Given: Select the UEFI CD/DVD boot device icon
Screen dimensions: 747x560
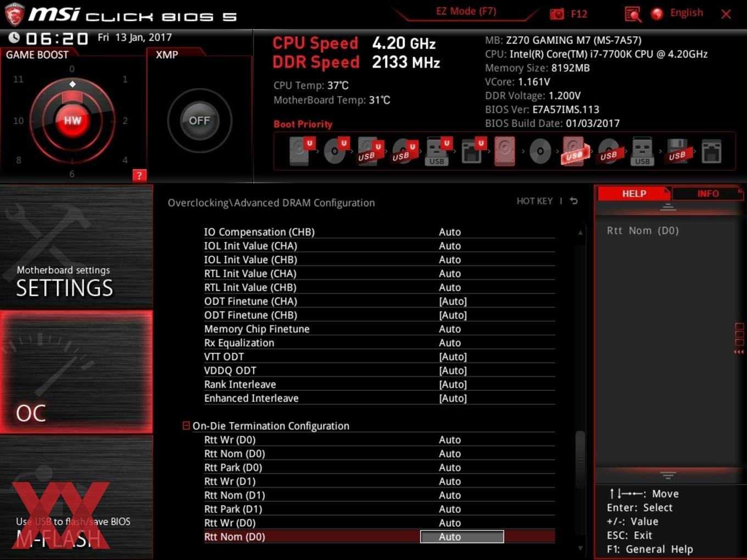Looking at the screenshot, I should click(336, 151).
